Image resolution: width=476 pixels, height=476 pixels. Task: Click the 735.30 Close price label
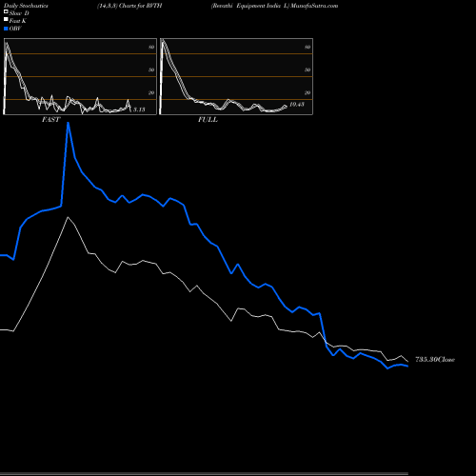pyautogui.click(x=435, y=359)
